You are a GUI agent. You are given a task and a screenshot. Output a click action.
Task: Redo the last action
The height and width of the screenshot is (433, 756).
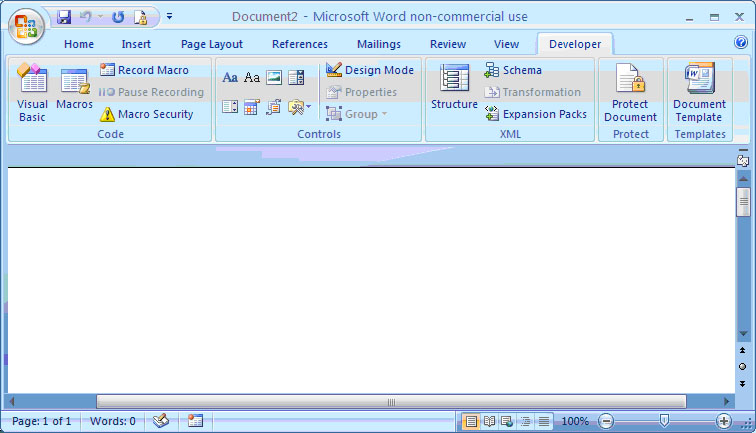118,17
